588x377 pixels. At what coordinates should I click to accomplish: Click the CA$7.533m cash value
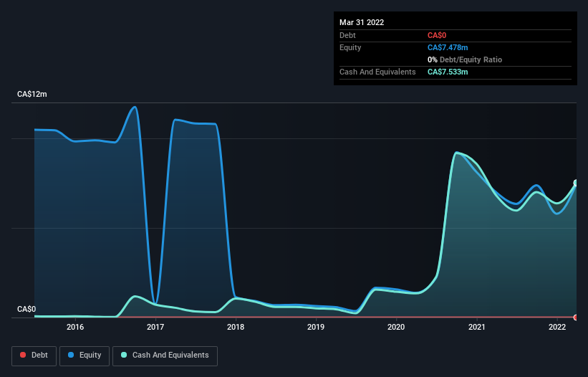point(448,72)
